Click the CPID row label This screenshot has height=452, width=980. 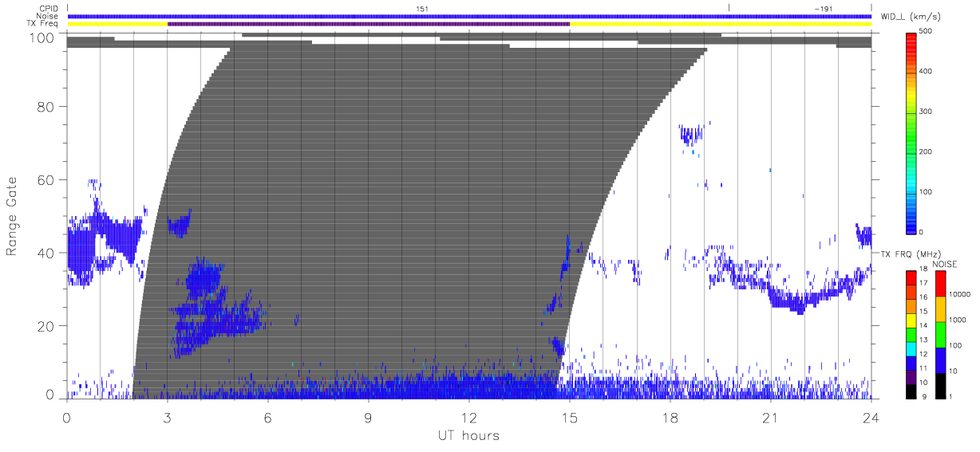pyautogui.click(x=50, y=8)
